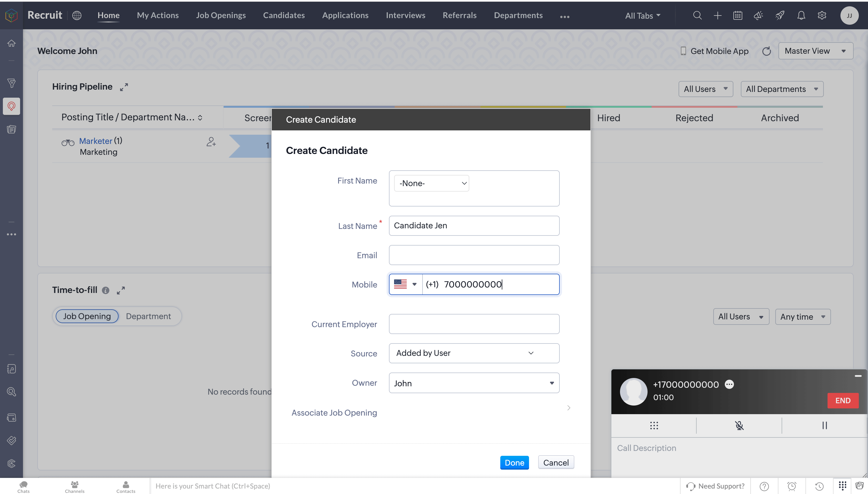
Task: Open First Name salutation dropdown
Action: (431, 183)
